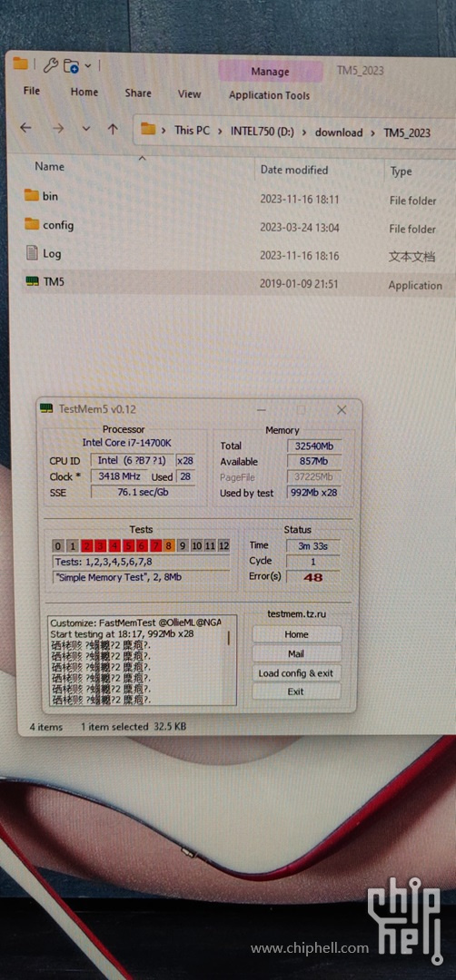The image size is (456, 980).
Task: Click This PC in address path
Action: [192, 130]
